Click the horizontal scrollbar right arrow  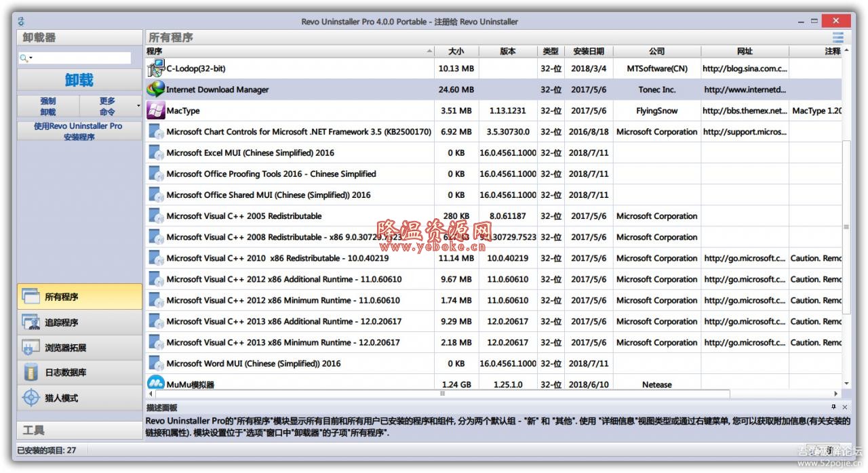coord(836,394)
